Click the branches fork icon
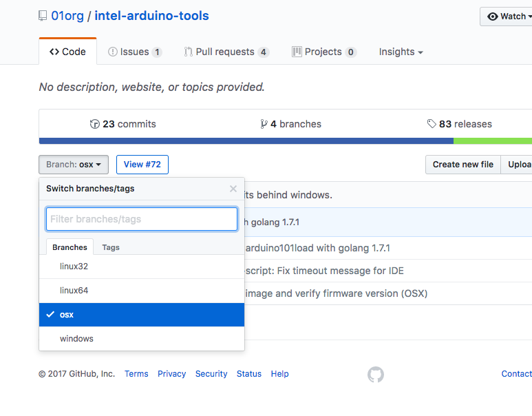Viewport: 532px width, 416px height. (x=264, y=124)
